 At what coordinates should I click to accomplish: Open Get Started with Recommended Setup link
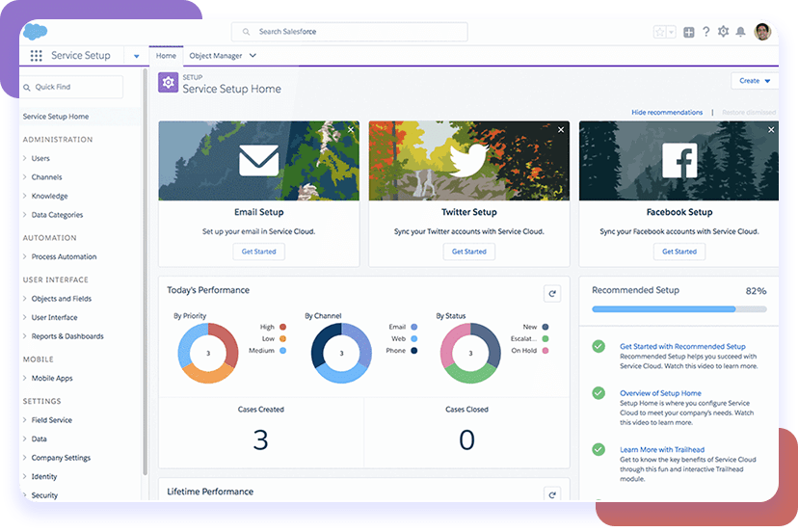tap(682, 346)
